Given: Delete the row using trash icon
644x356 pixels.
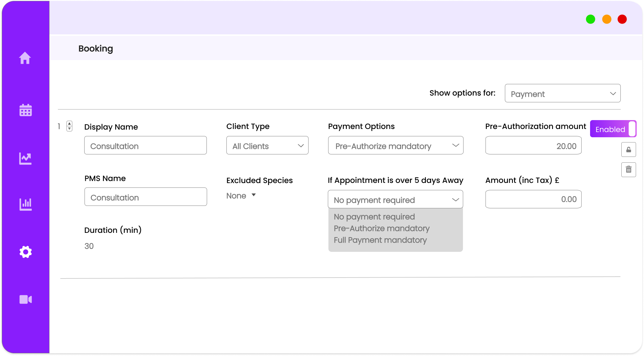Looking at the screenshot, I should point(628,169).
